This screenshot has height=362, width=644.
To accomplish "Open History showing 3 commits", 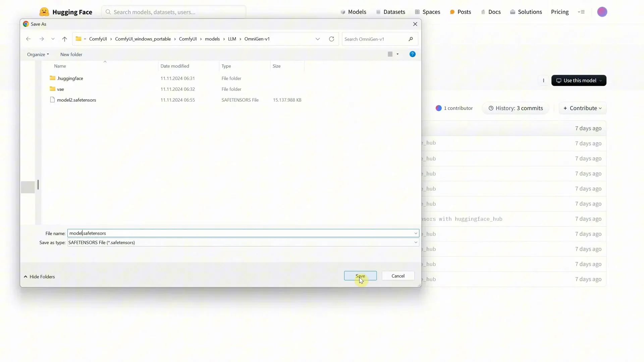I will click(x=516, y=108).
